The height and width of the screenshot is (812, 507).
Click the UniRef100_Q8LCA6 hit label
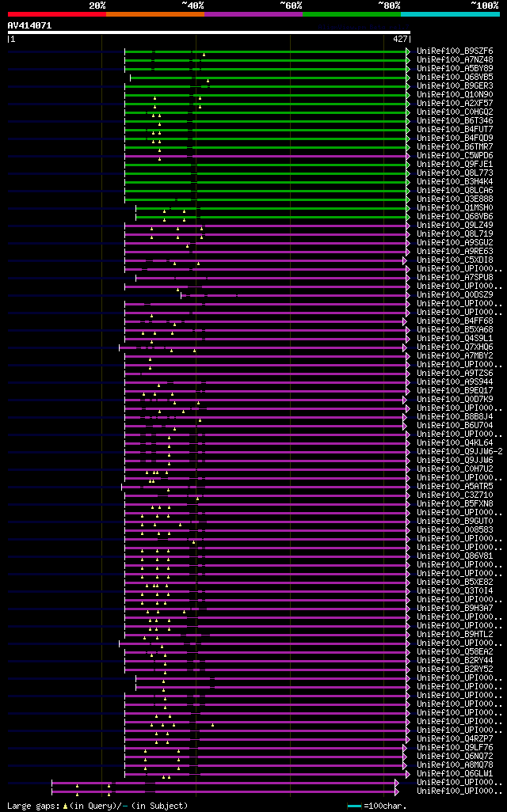coord(455,191)
